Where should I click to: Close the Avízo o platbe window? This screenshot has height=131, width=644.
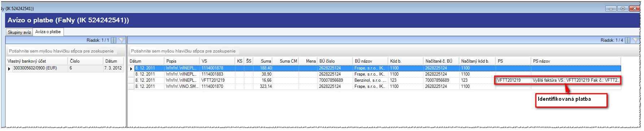[635, 9]
